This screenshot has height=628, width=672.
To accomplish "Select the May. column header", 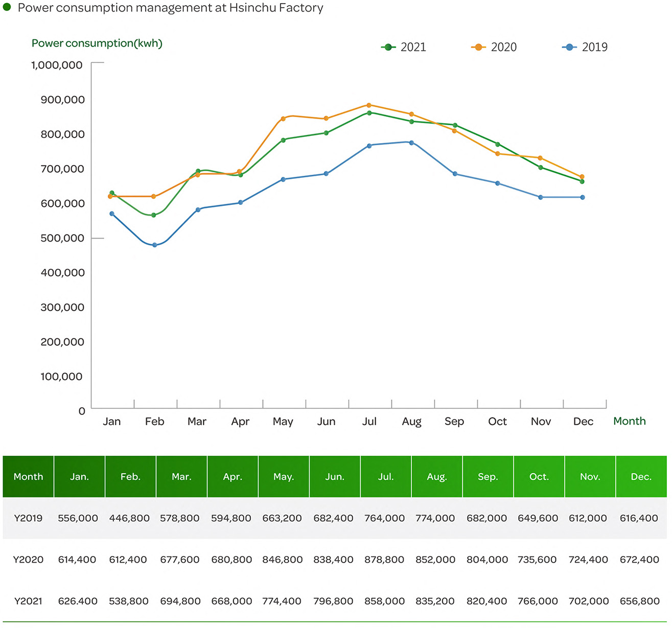I will [284, 477].
